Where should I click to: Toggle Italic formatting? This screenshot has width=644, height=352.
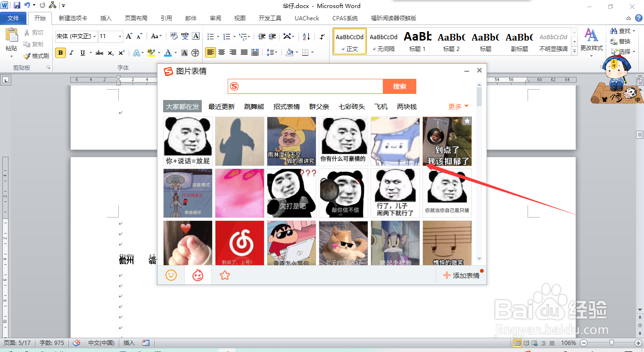point(72,53)
